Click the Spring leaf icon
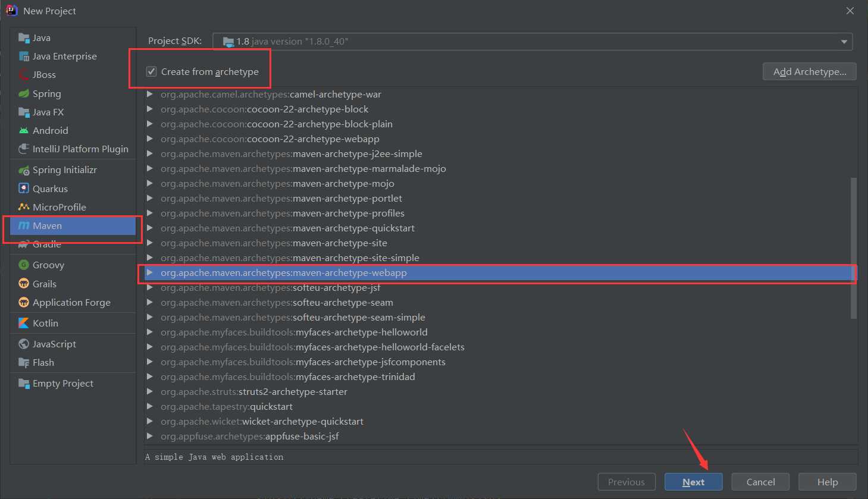 (x=24, y=93)
